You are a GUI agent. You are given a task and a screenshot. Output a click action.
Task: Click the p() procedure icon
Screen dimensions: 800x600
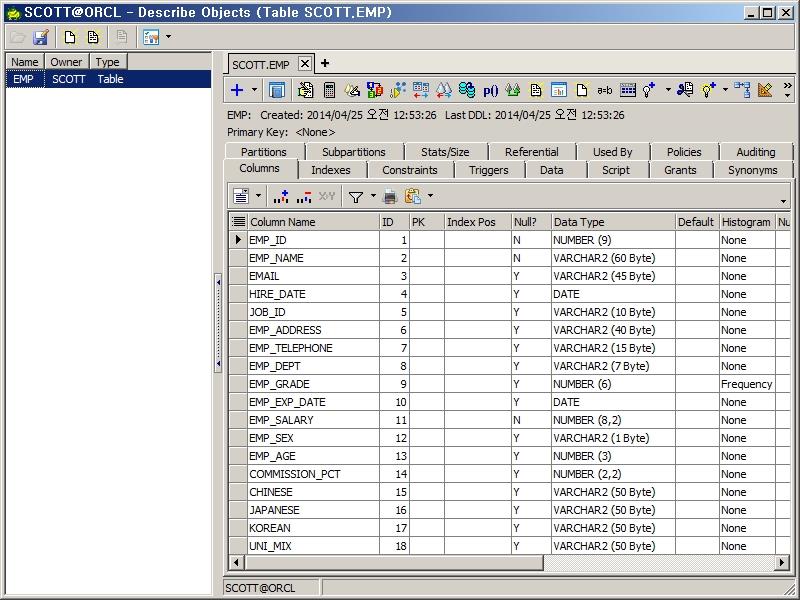(491, 90)
